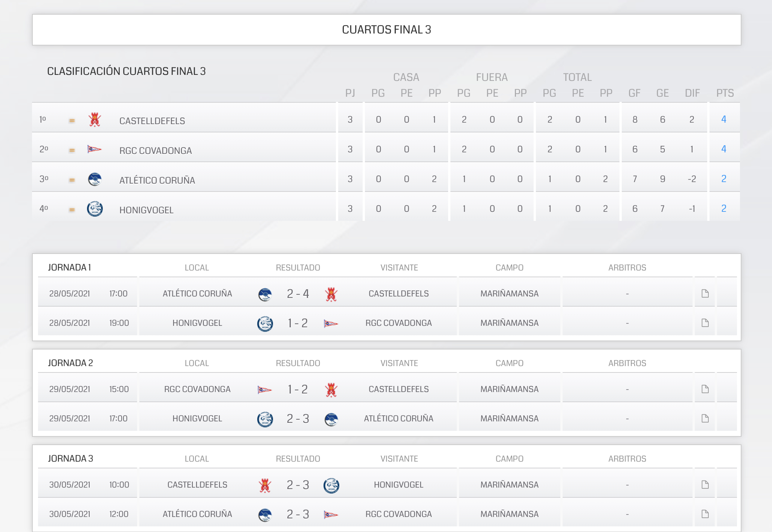Click the Castelldefels points value of 4
This screenshot has width=772, height=532.
coord(723,119)
